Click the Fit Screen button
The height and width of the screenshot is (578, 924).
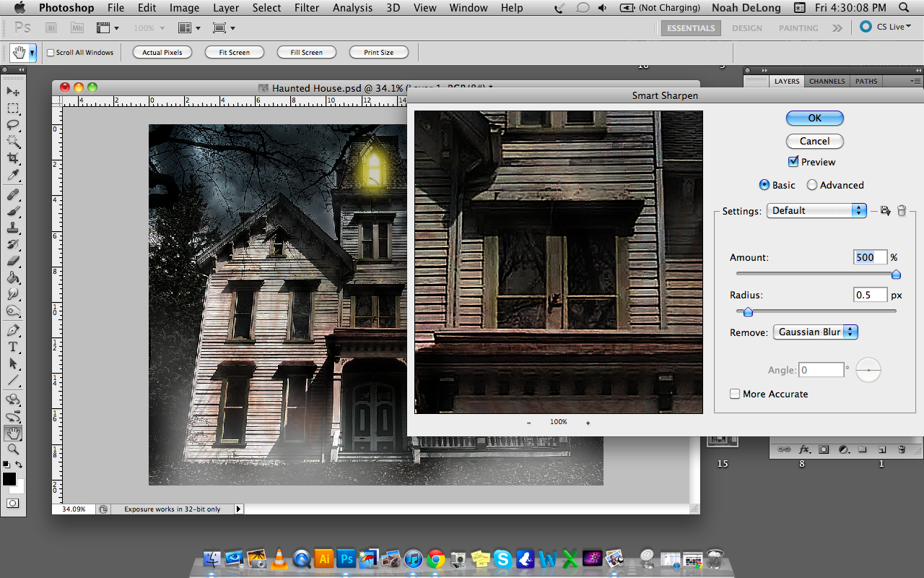tap(235, 52)
